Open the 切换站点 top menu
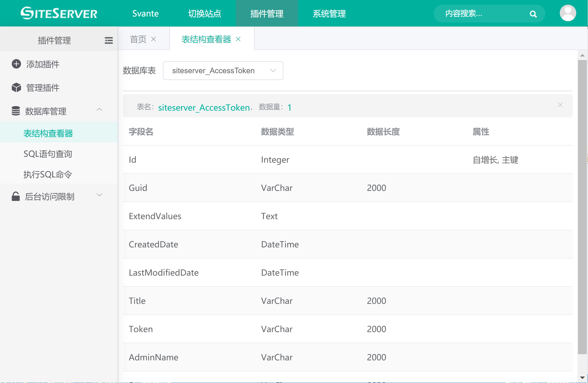Image resolution: width=588 pixels, height=383 pixels. (205, 14)
